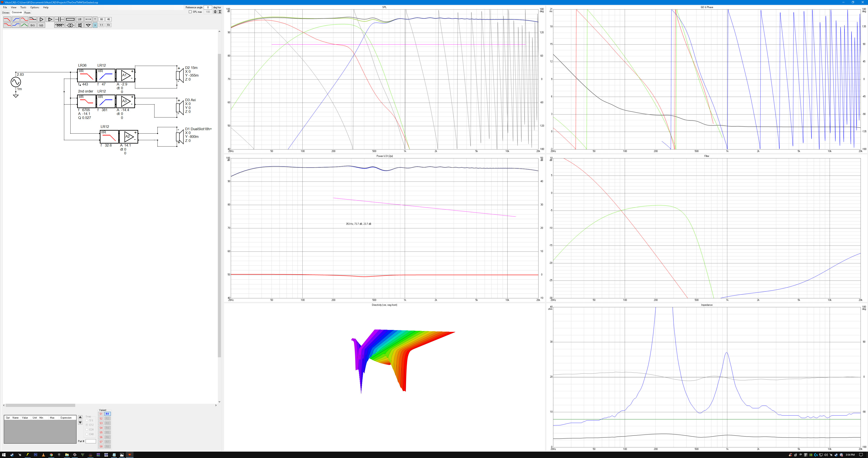The width and height of the screenshot is (868, 458).
Task: Move optimizer row down with down arrow
Action: click(x=80, y=423)
